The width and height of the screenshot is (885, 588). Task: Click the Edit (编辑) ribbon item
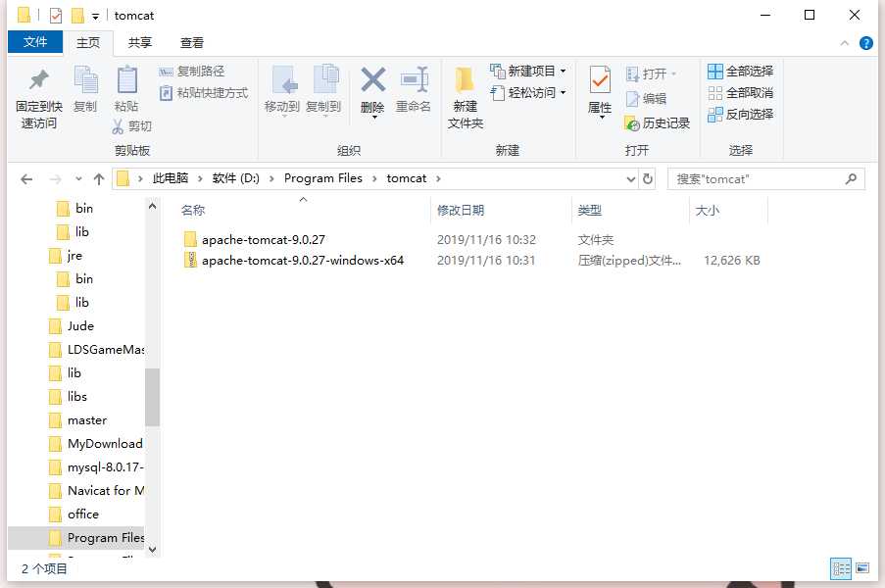pos(646,99)
